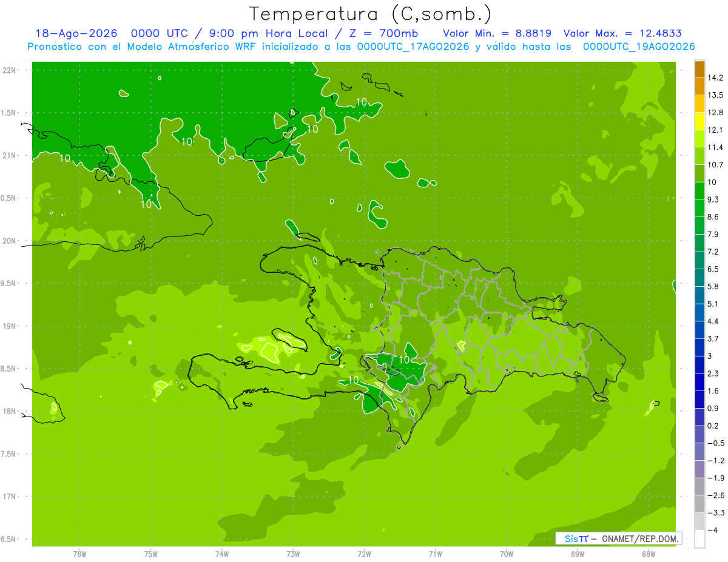Pick the brown-orange swatch above 14.2 in legend
Viewport: 728px width, 562px height.
(x=699, y=69)
